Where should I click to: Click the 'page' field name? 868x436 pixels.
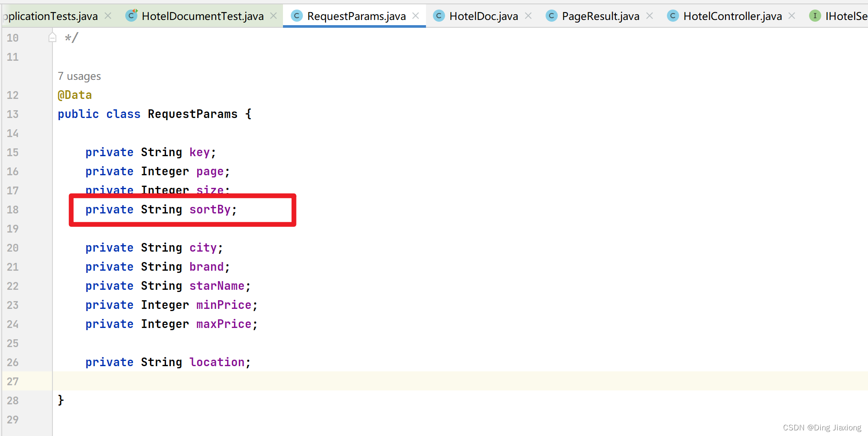point(210,171)
